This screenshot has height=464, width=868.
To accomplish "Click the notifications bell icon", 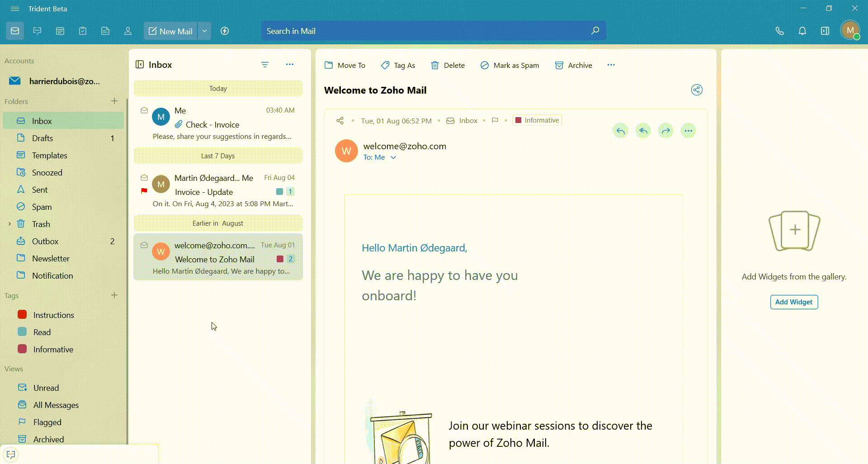I will click(x=802, y=31).
